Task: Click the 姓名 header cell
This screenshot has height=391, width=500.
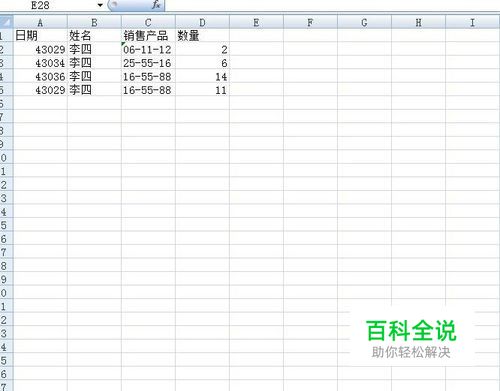Action: pyautogui.click(x=94, y=35)
